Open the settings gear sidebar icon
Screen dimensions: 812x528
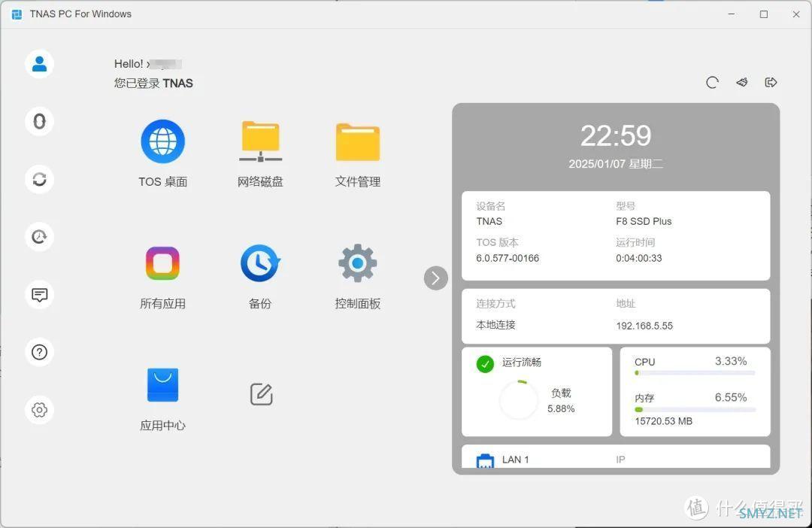[x=39, y=410]
